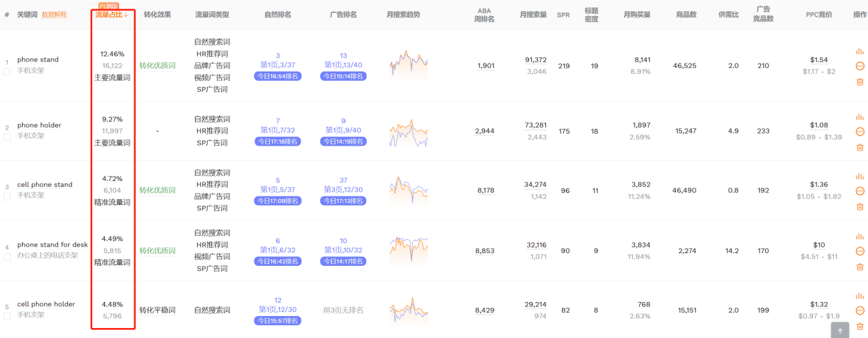Click PPC竞价 column header
The width and height of the screenshot is (868, 338).
pyautogui.click(x=819, y=15)
